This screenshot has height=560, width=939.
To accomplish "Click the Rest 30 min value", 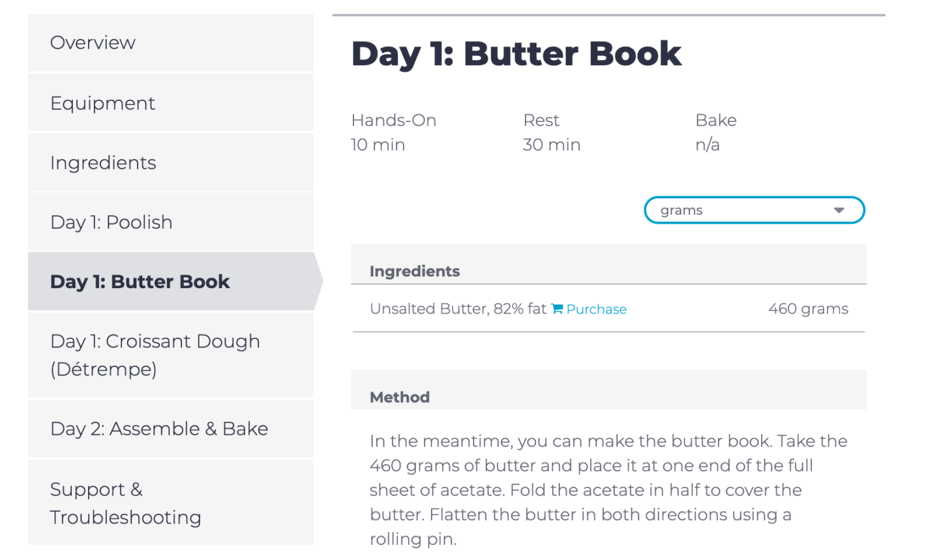I will click(552, 145).
